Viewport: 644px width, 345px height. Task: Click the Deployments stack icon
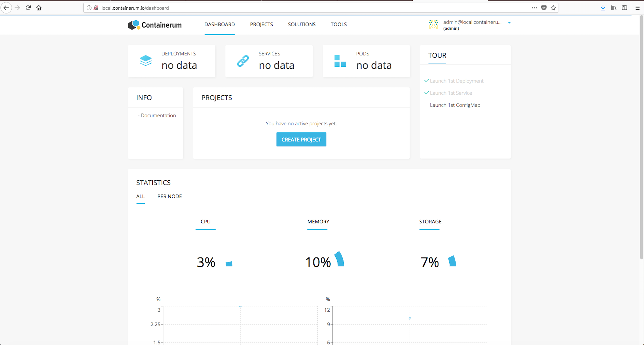[145, 61]
